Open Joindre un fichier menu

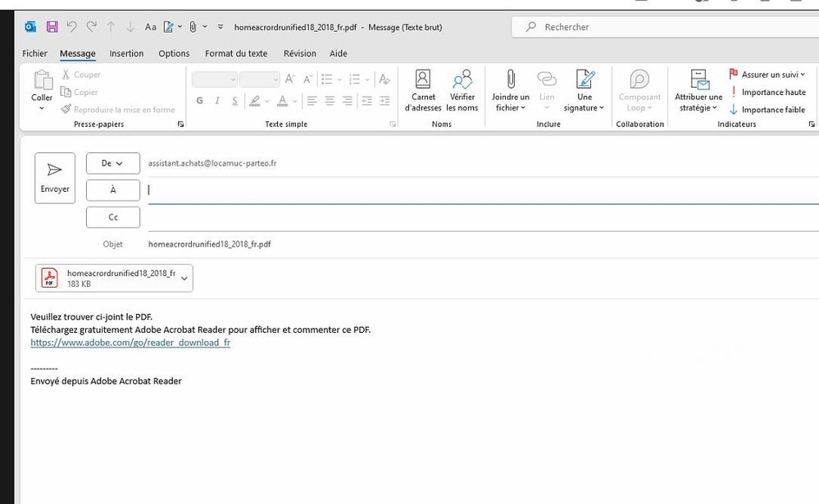pyautogui.click(x=511, y=90)
